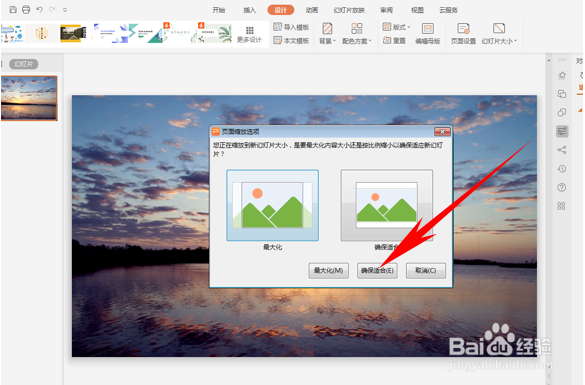Click the redo arrow icon
This screenshot has width=585, height=385.
click(52, 10)
